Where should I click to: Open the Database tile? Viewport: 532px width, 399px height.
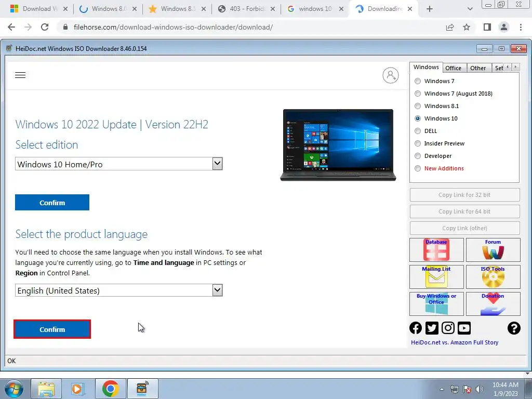click(x=436, y=250)
